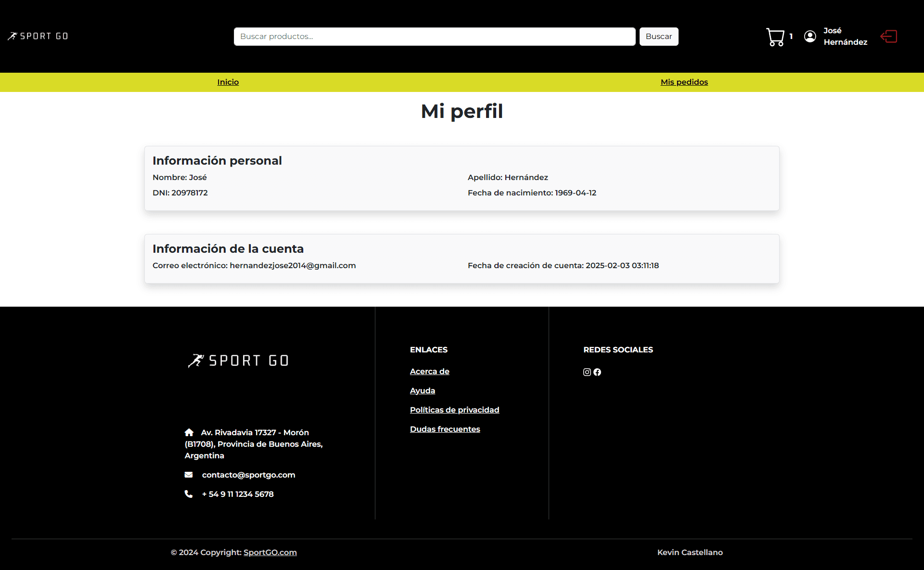Click inside the Buscar productos search field
The image size is (924, 570).
[434, 36]
